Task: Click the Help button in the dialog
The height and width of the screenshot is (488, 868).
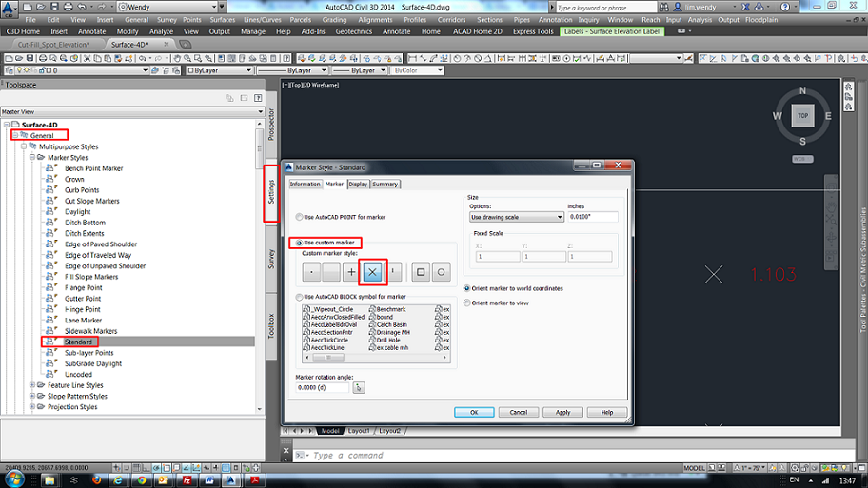Action: [607, 412]
